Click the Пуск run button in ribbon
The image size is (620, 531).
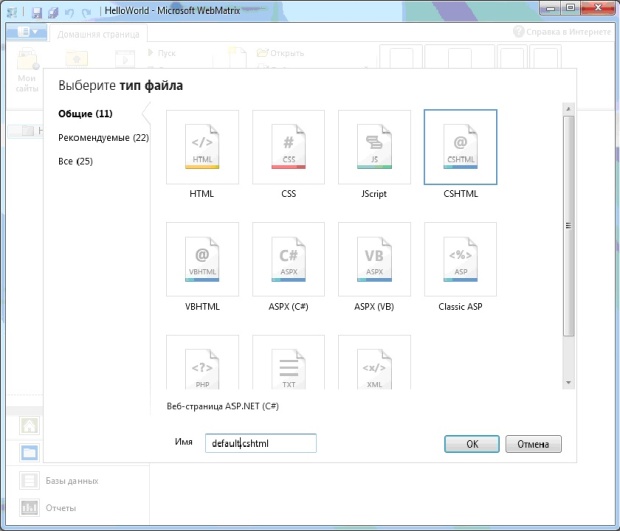click(x=161, y=53)
